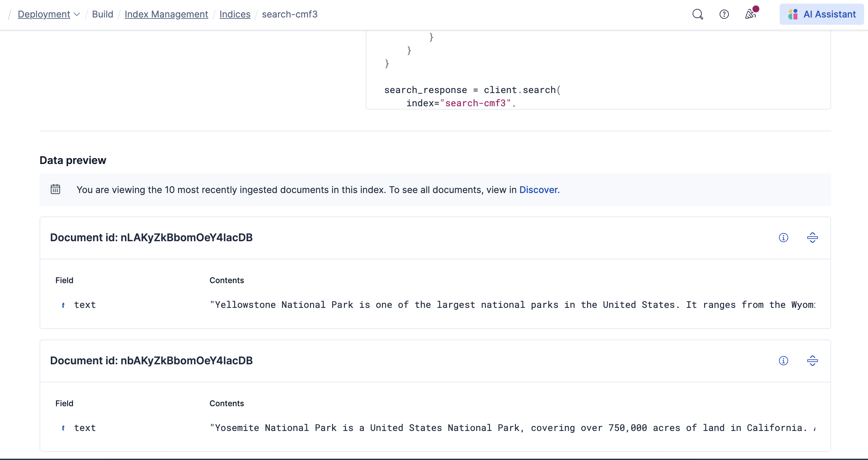868x460 pixels.
Task: Open document info for nbAKyZkBbomOeY4IacDB
Action: point(784,361)
